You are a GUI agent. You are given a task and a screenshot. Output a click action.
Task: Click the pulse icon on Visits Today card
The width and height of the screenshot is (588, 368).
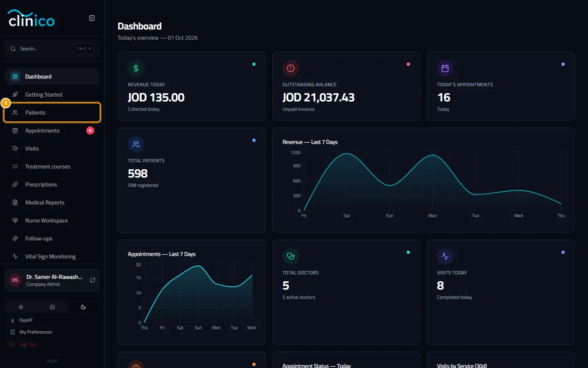(x=445, y=256)
